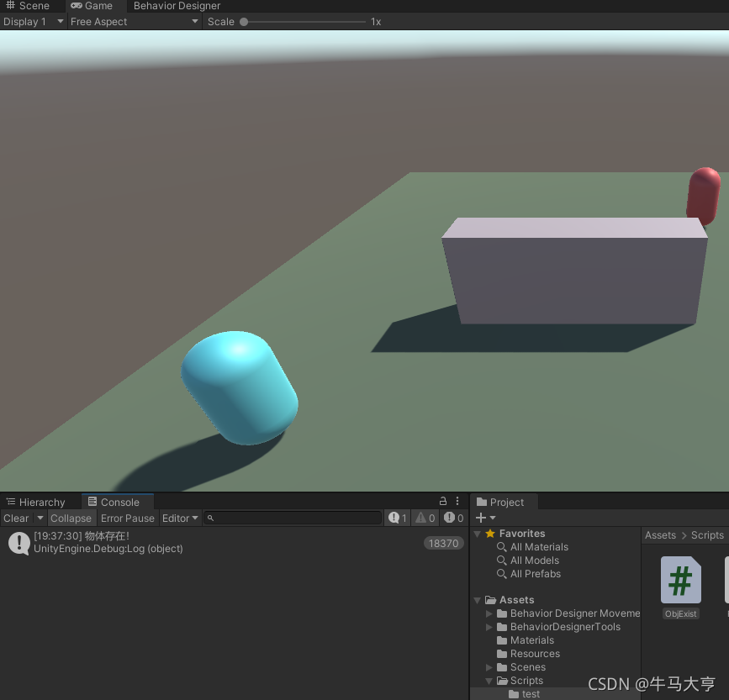Select the Scripts folder in tree

(x=526, y=681)
